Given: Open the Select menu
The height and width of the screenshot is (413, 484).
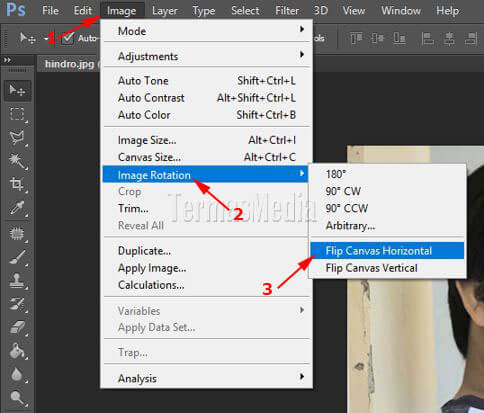Looking at the screenshot, I should (245, 11).
